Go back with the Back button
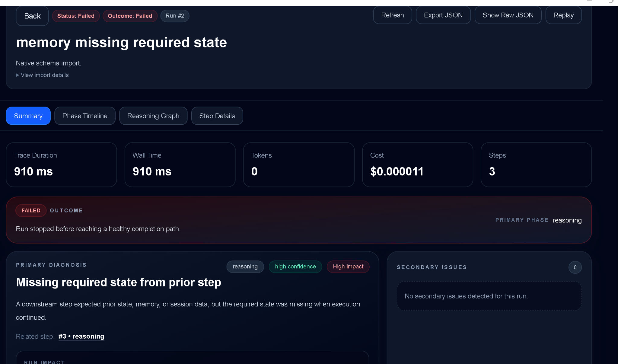 32,16
